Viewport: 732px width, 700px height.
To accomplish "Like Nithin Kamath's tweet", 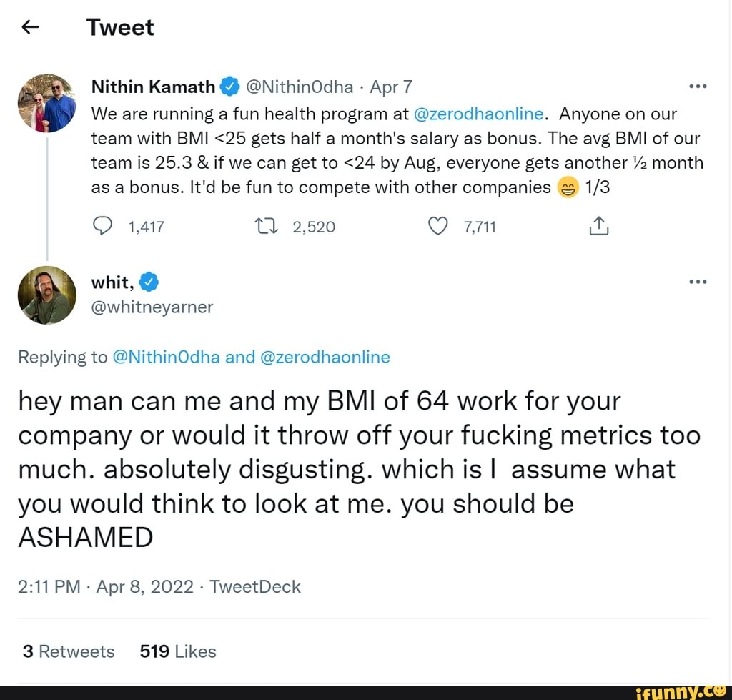I will point(436,227).
